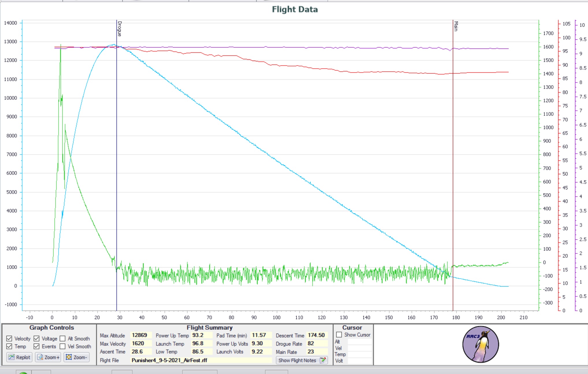The height and width of the screenshot is (374, 588).
Task: Click the RRC3 penguin rocket logo
Action: point(481,344)
